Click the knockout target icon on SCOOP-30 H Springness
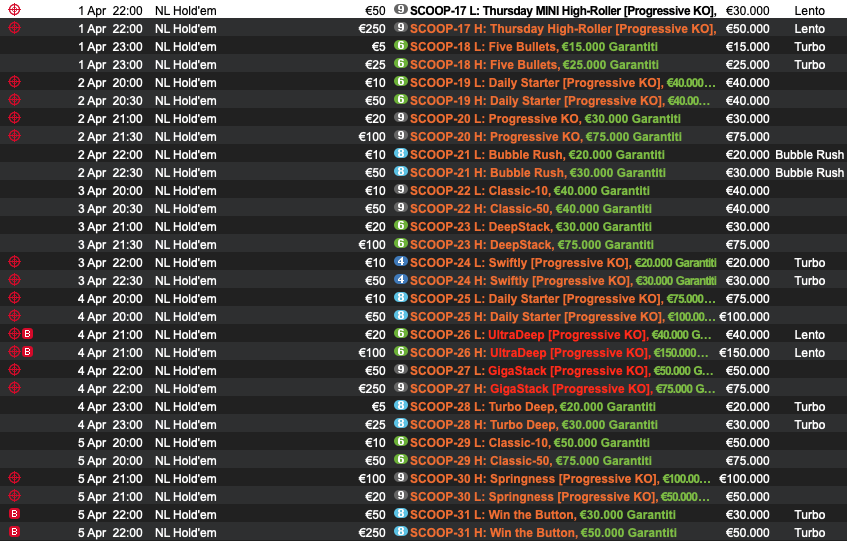The image size is (847, 541). tap(15, 478)
